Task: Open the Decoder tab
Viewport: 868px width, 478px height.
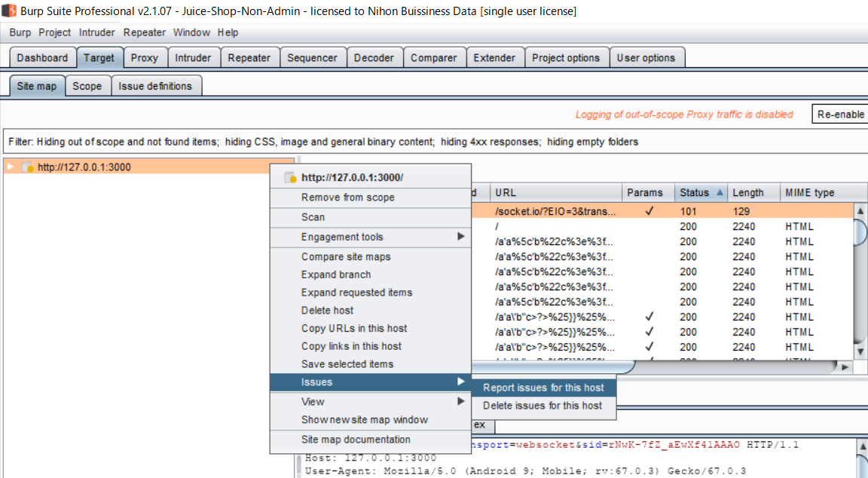Action: pyautogui.click(x=374, y=57)
